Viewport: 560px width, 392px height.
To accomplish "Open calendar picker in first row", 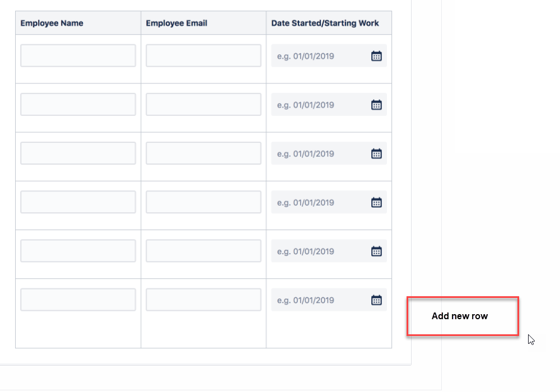I will [x=376, y=56].
